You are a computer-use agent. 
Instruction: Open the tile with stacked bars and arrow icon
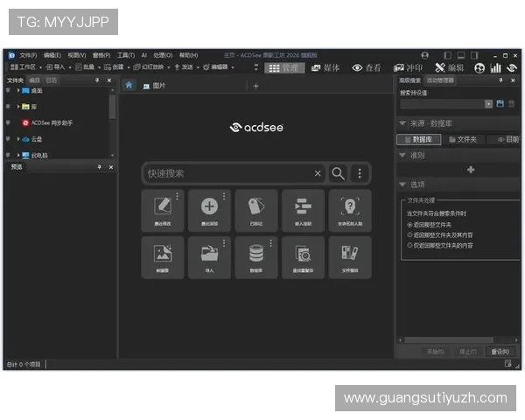303,211
